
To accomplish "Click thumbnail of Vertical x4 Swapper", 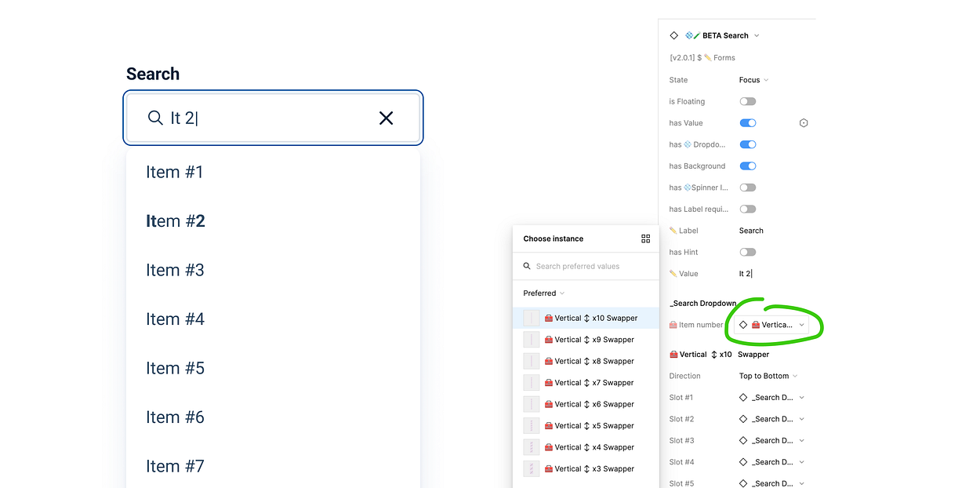I will [x=532, y=447].
